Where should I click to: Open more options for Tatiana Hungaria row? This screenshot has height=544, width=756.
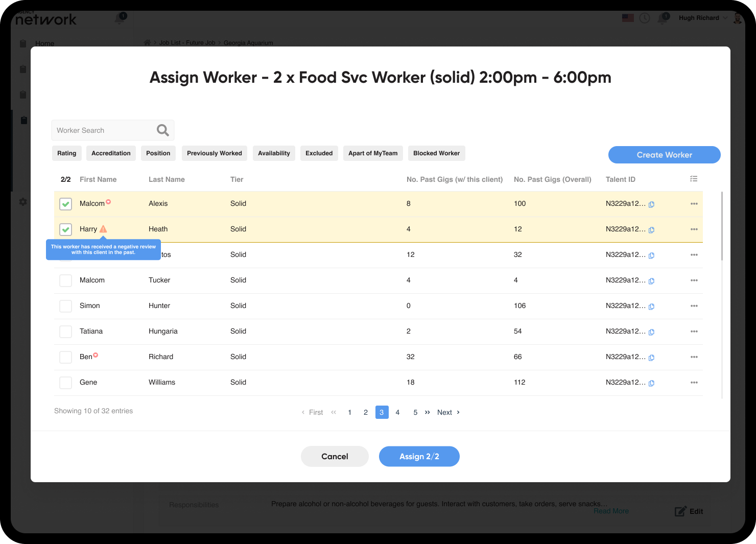click(x=694, y=332)
